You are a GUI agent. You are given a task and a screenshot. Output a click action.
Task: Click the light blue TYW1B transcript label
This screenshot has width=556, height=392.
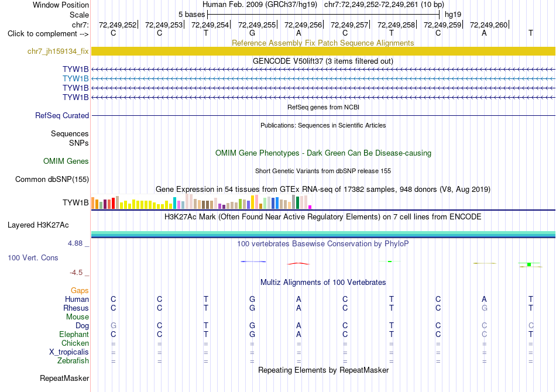pos(75,78)
